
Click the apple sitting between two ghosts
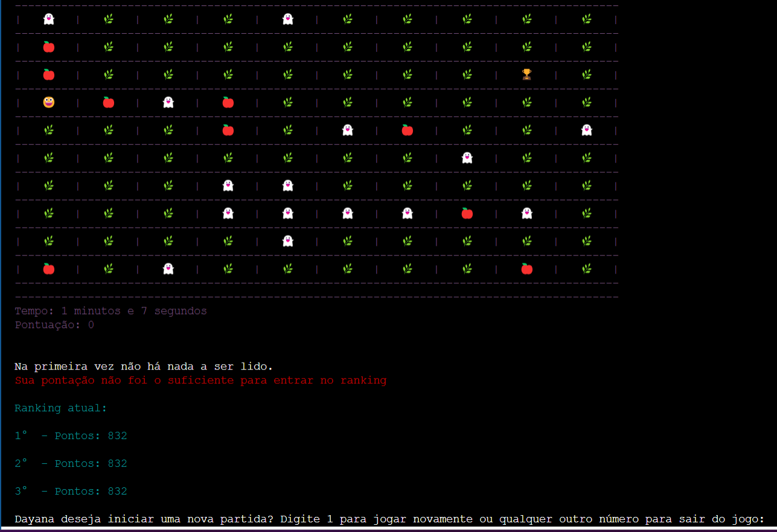click(x=467, y=213)
